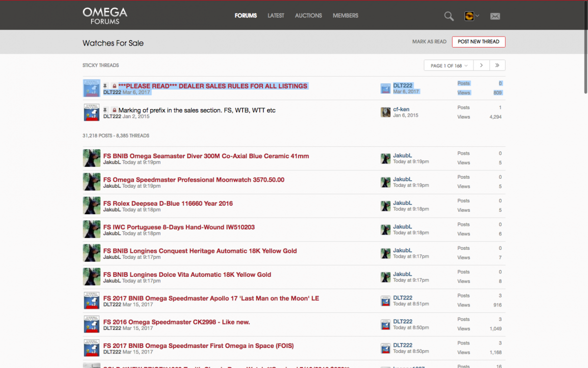
Task: Click DLT222's avatar beside the Apollo 17 thread
Action: coord(385,300)
